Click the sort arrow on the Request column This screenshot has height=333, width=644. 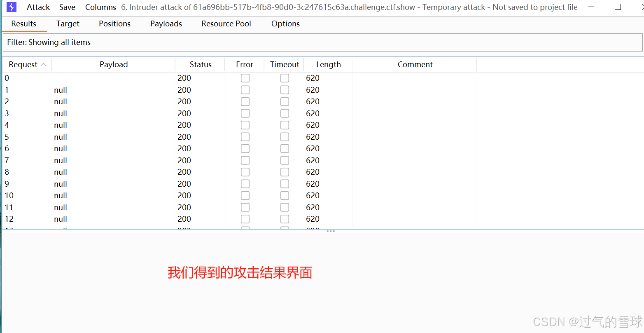point(44,65)
